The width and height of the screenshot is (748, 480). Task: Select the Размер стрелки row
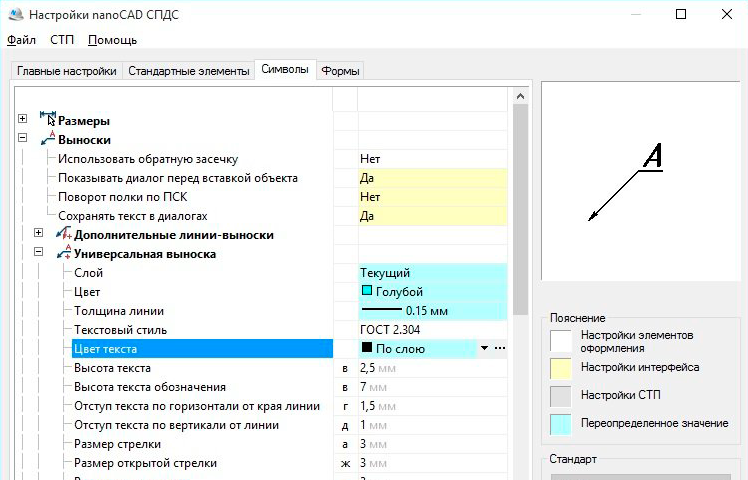[x=117, y=444]
